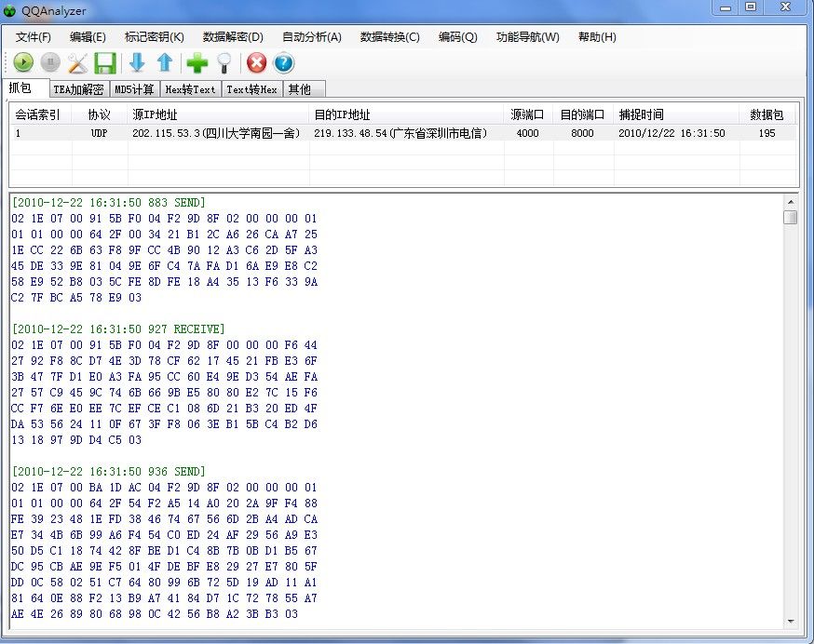The height and width of the screenshot is (644, 814).
Task: Open search with the magnifying glass icon
Action: click(x=224, y=63)
